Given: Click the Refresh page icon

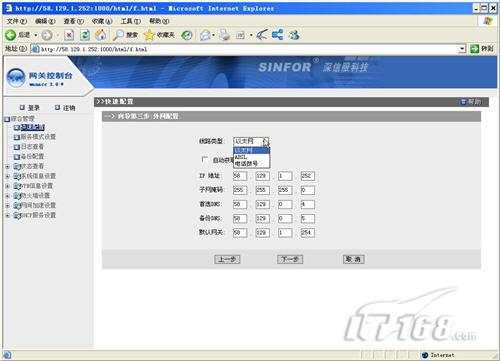Looking at the screenshot, I should (x=85, y=35).
